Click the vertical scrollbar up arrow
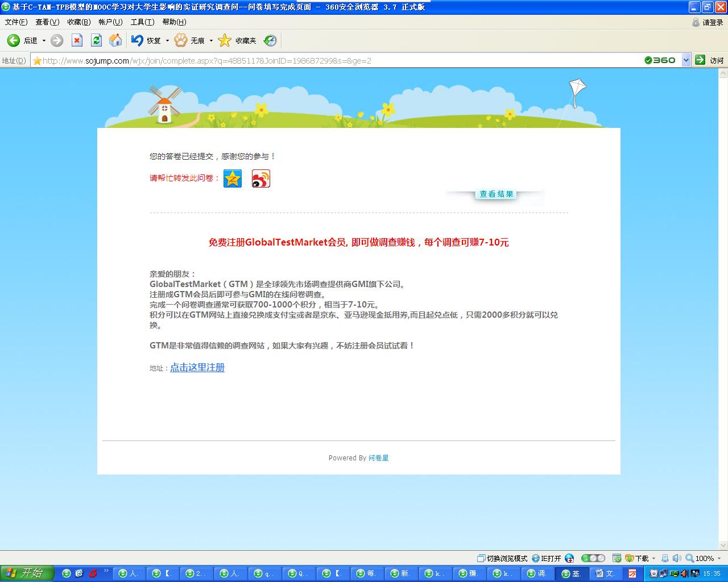 pyautogui.click(x=723, y=73)
